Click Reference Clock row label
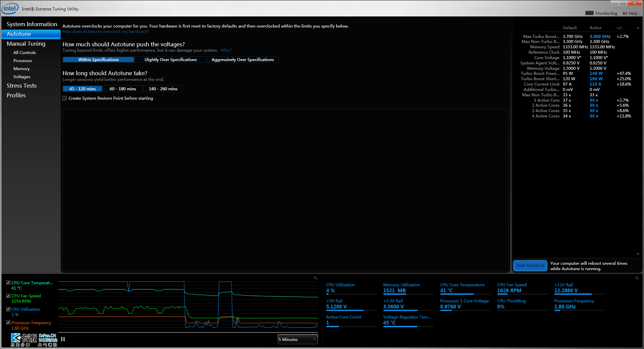 544,52
